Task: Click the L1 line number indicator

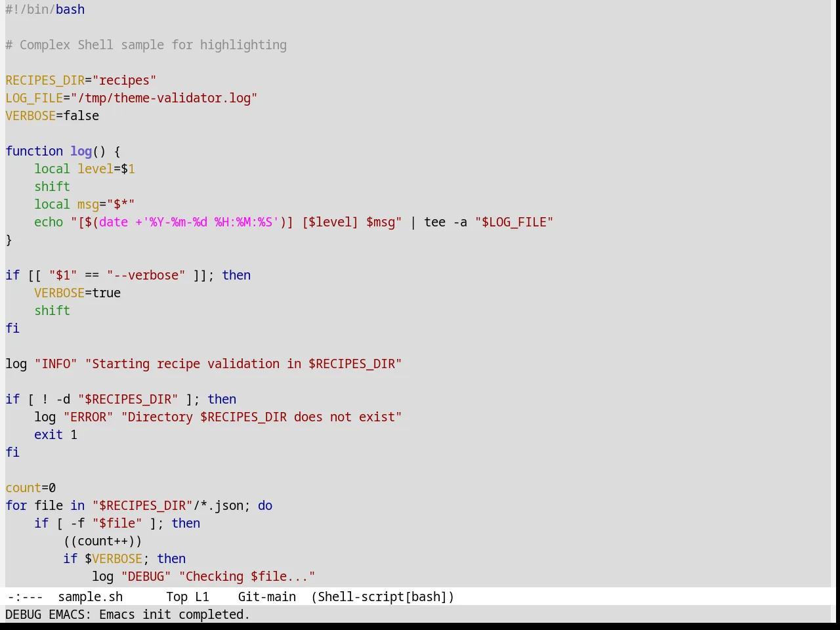Action: coord(202,597)
